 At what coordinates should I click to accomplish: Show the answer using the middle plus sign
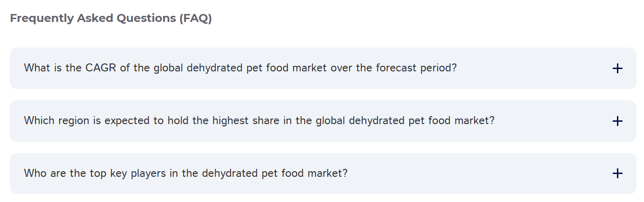617,121
